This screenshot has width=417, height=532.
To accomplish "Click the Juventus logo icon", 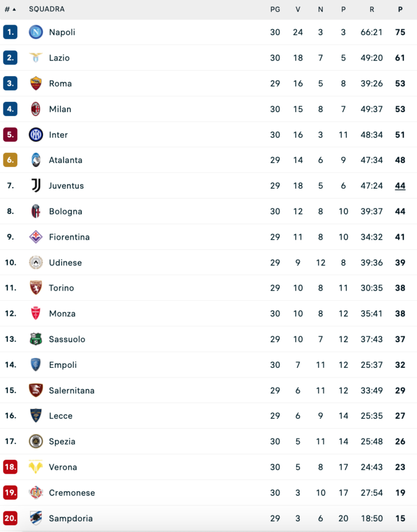I will point(36,186).
